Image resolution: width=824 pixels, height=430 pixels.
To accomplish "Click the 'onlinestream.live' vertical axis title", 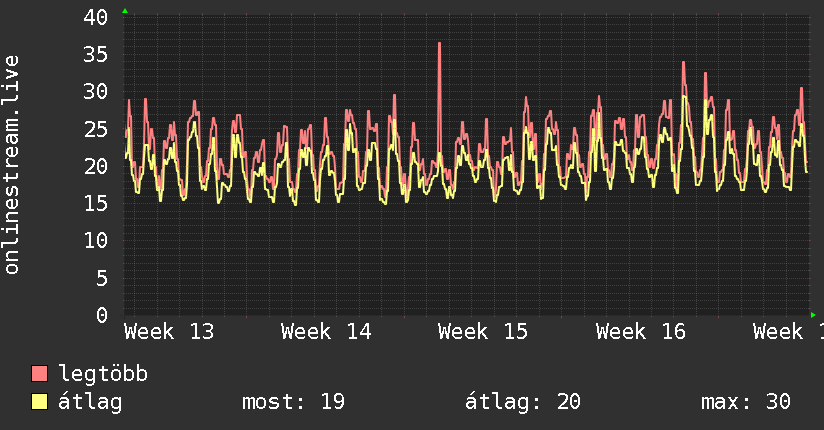I will click(12, 165).
